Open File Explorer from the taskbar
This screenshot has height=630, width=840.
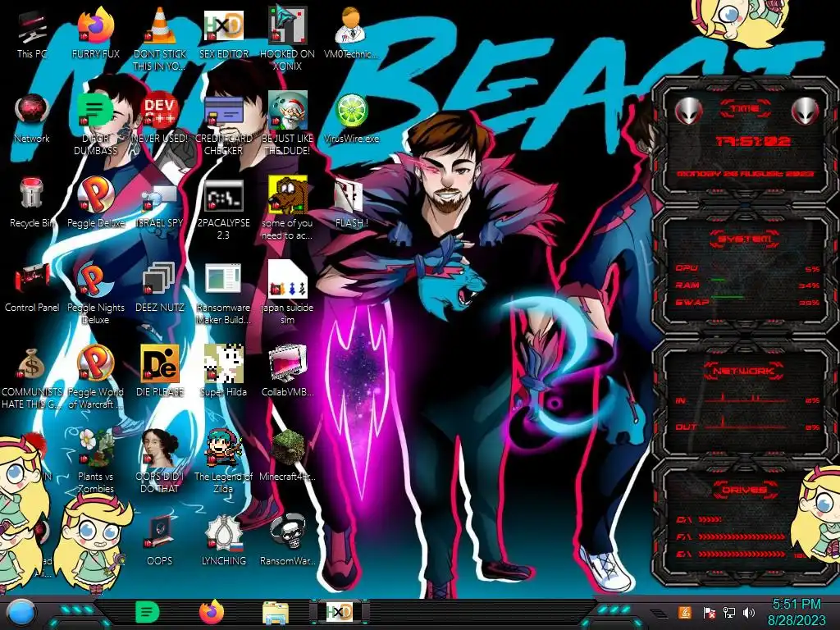(276, 614)
